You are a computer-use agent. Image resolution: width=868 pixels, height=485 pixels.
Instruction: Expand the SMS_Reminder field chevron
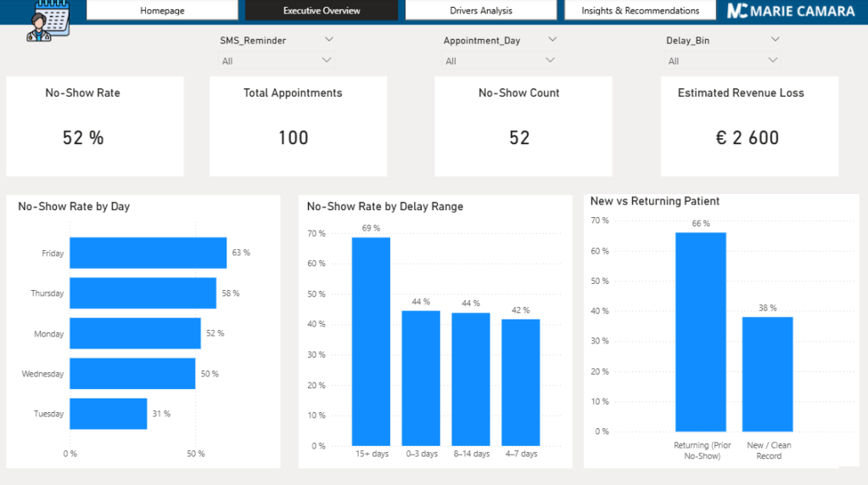pos(328,40)
